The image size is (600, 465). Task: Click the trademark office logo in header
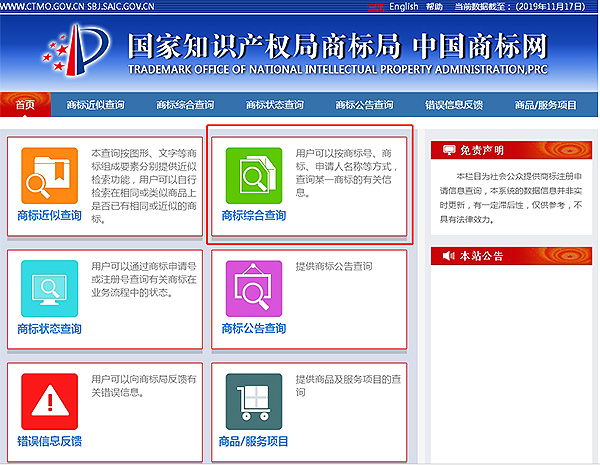[76, 50]
